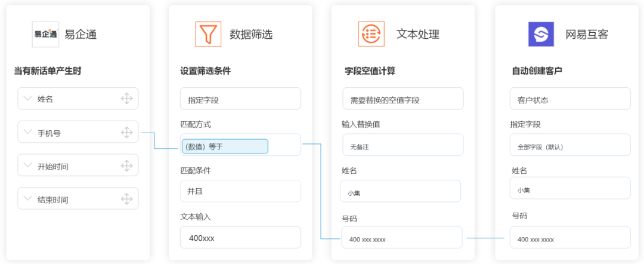Viewport: 644px width, 264px height.
Task: Click the move handle on 开始时间 row
Action: (x=126, y=165)
